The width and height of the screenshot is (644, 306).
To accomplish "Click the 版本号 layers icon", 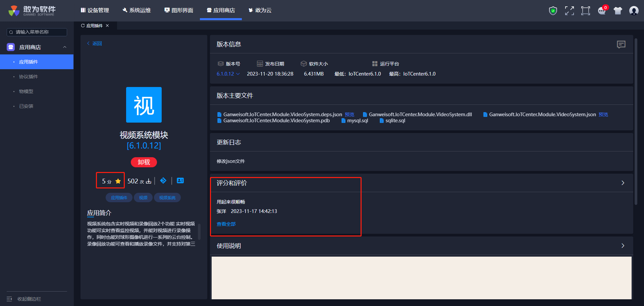I will pyautogui.click(x=220, y=64).
